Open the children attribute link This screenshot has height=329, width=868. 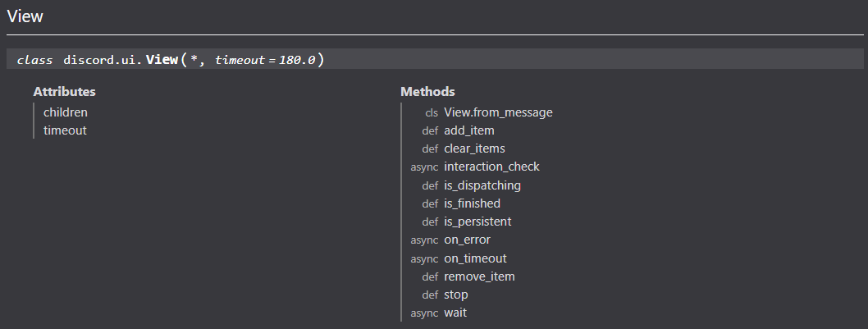[66, 112]
